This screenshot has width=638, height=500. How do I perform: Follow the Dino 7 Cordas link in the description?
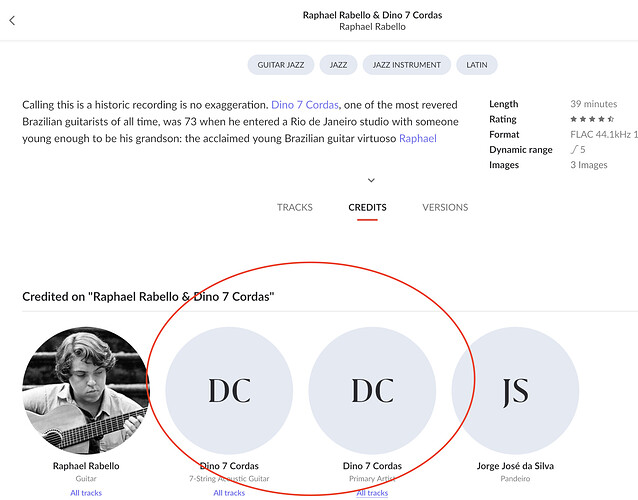click(305, 105)
